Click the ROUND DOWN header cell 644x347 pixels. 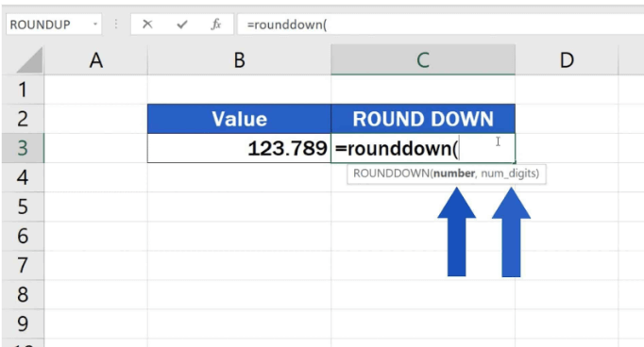click(x=423, y=119)
